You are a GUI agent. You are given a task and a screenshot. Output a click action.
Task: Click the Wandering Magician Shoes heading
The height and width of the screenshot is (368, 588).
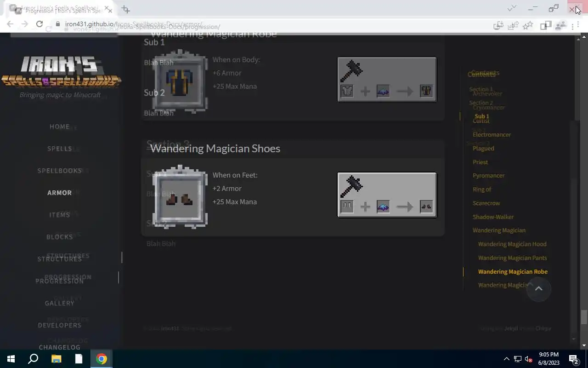[x=215, y=149]
